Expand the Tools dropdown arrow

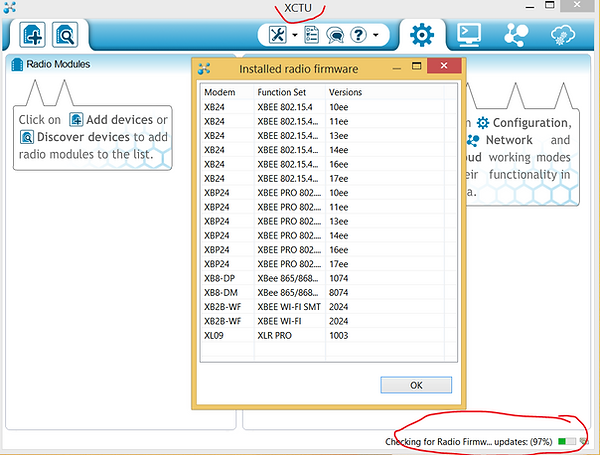(x=295, y=35)
